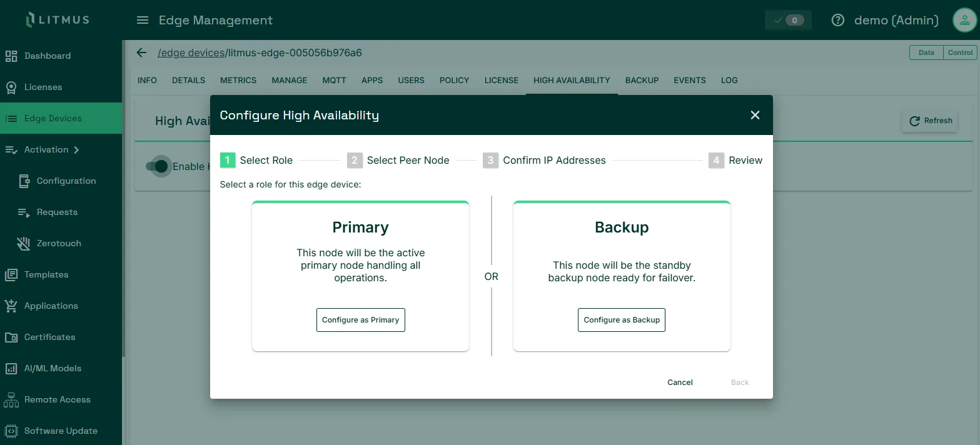Open the Licenses sidebar icon
Viewport: 980px width, 445px height.
coord(11,87)
